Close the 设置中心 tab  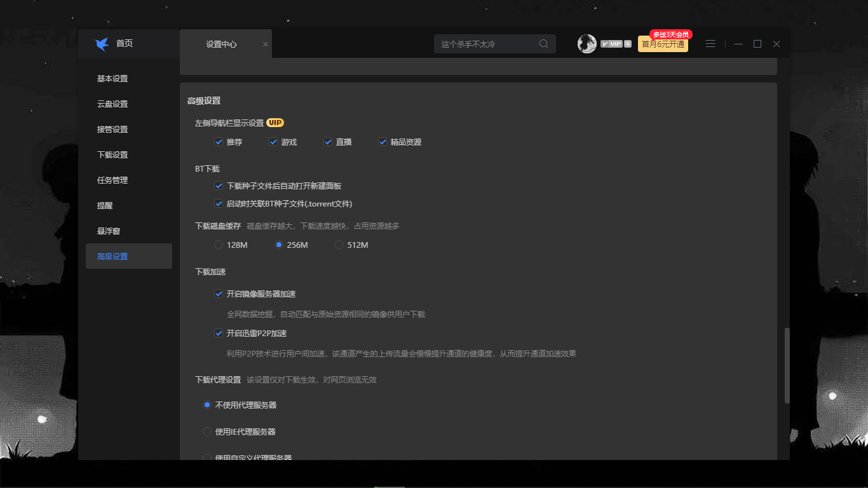coord(266,44)
